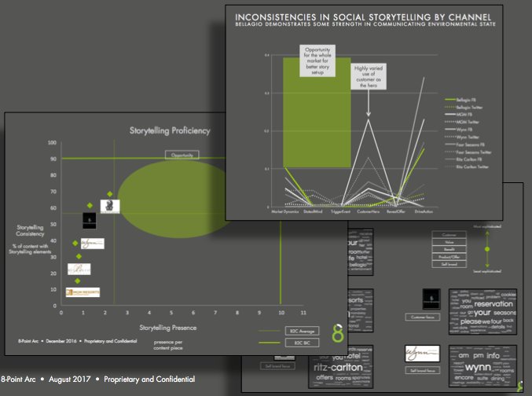Image resolution: width=532 pixels, height=396 pixels.
Task: Click the green diamond left of the Wynn logo
Action: click(75, 244)
